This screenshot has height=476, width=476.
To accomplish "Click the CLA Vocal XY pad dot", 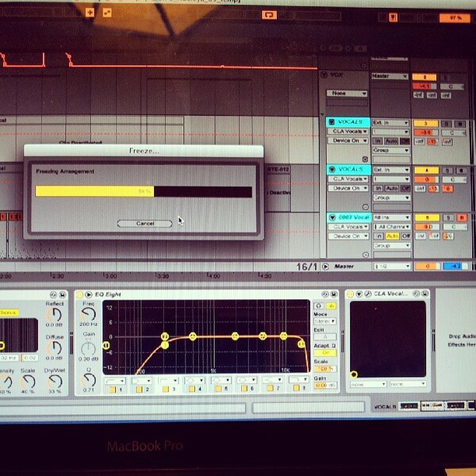I will [x=354, y=374].
